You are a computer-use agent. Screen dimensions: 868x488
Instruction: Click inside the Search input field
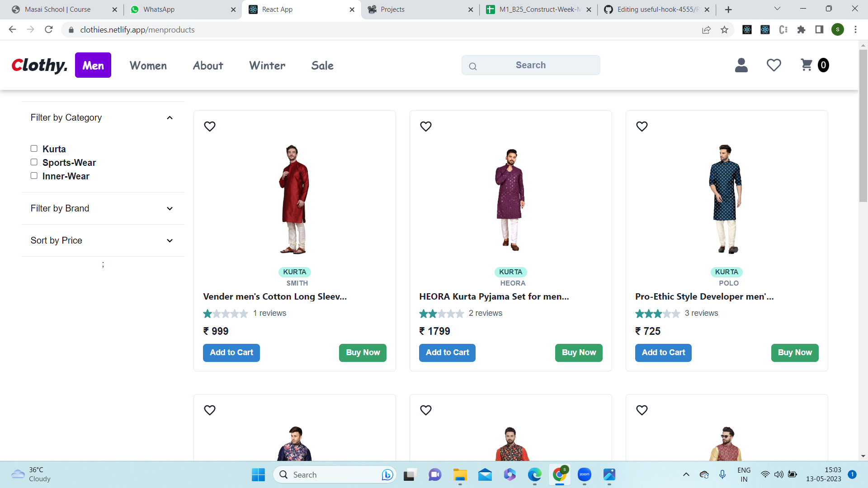point(530,65)
